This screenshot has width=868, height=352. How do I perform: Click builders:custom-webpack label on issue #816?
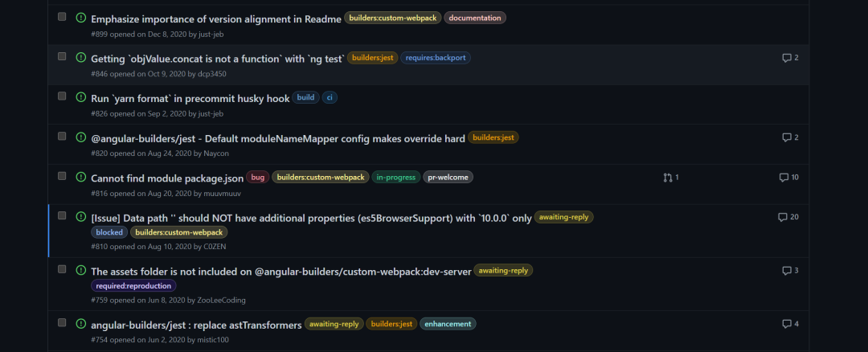321,177
